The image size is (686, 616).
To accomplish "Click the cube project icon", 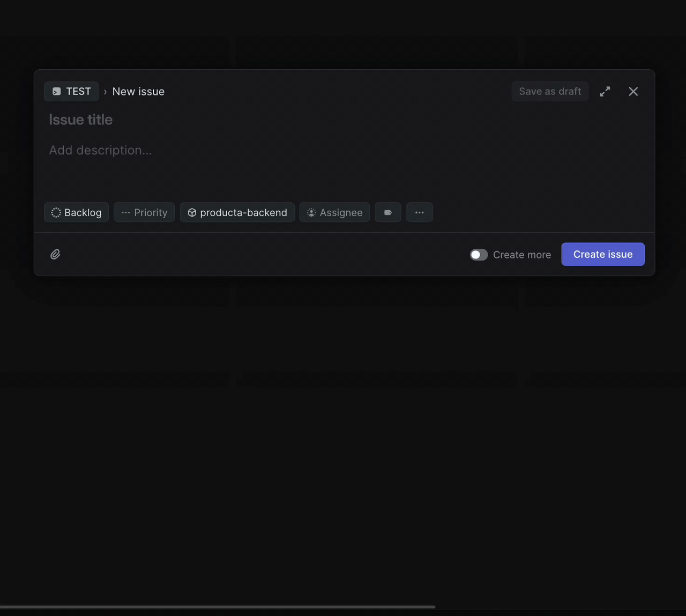I will [x=192, y=212].
